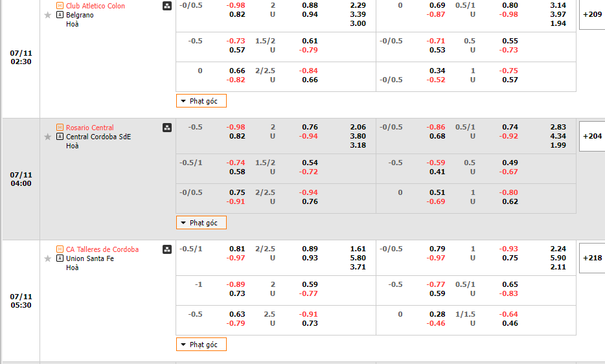Toggle favorite star for Rosario Central match
605x364 pixels.
pos(47,137)
